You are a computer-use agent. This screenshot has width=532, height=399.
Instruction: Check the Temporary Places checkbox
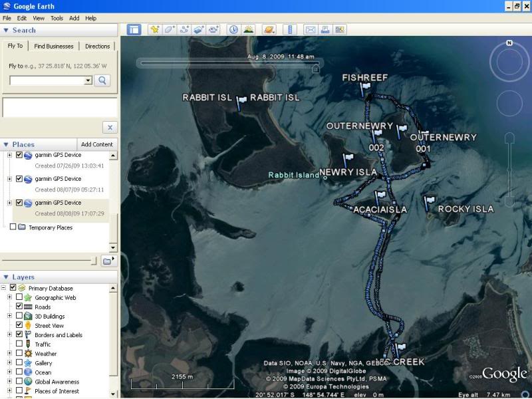13,226
